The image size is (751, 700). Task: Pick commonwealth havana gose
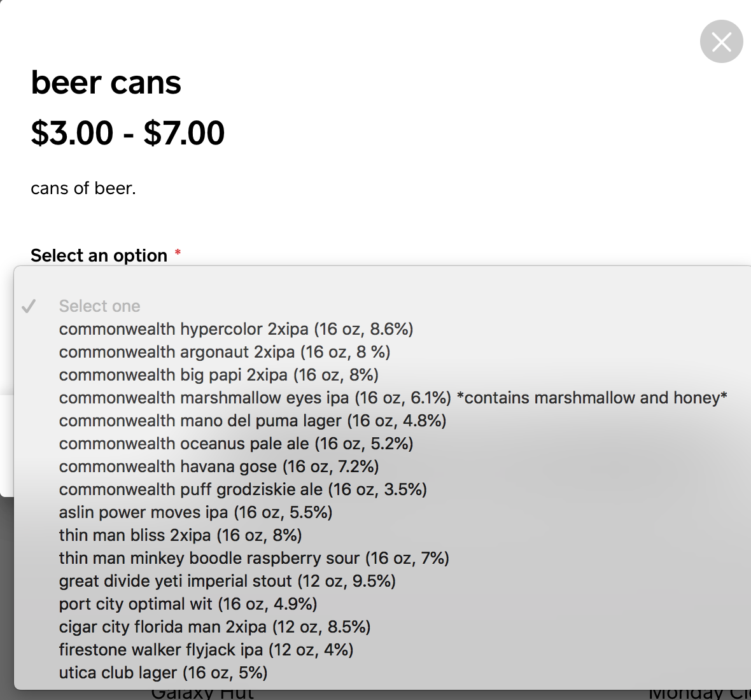coord(219,466)
